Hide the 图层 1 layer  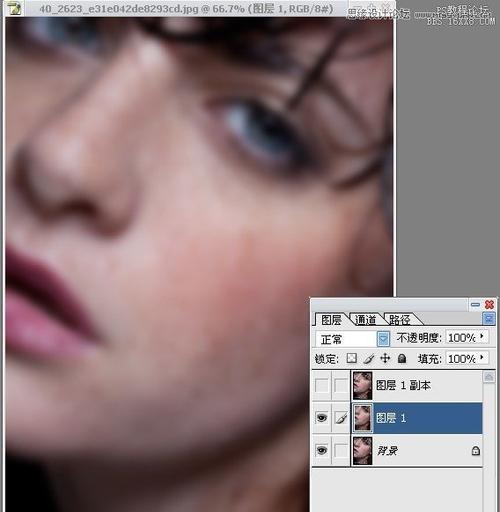322,418
